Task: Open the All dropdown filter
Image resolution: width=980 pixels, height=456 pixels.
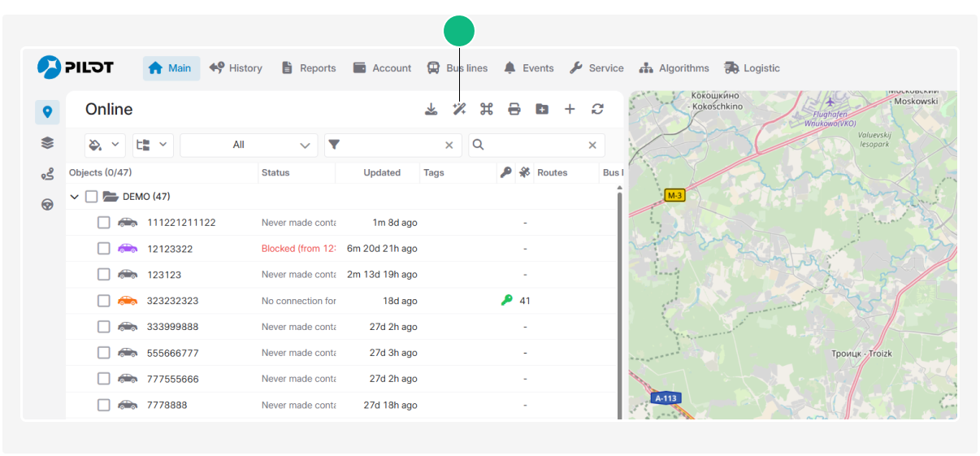Action: tap(249, 145)
